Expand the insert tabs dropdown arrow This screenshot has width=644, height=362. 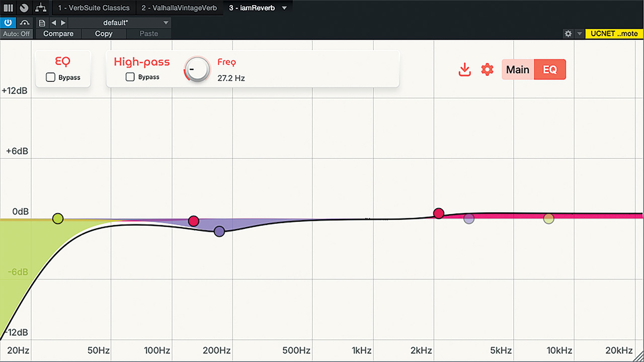coord(284,8)
